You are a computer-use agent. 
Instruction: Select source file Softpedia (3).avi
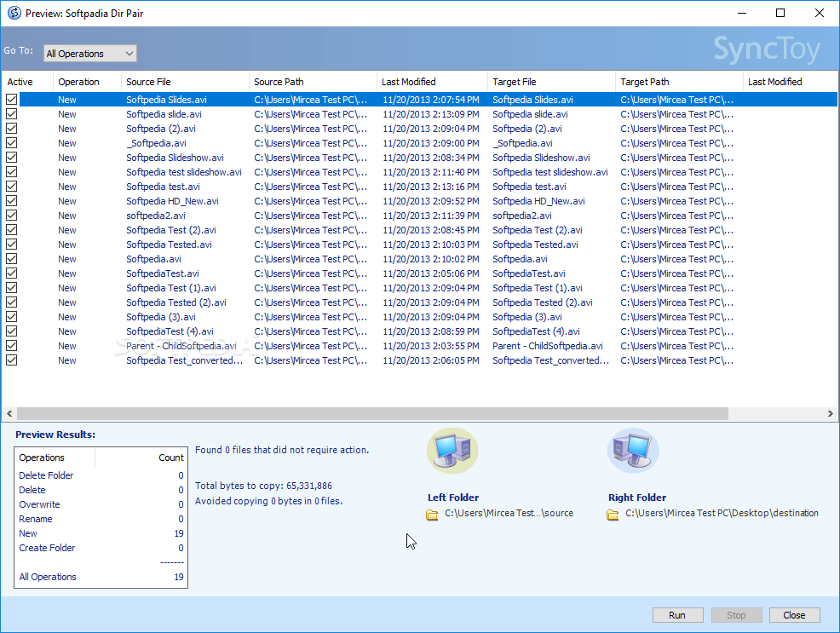(x=161, y=317)
